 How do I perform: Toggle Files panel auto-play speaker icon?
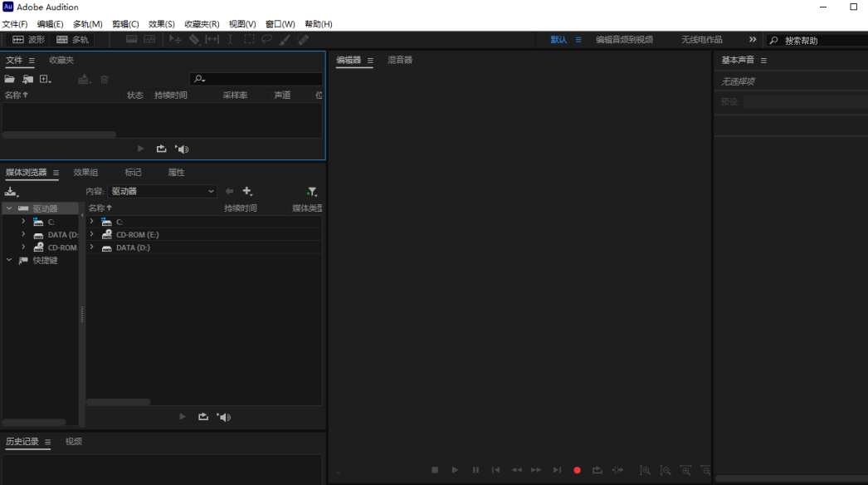[182, 149]
